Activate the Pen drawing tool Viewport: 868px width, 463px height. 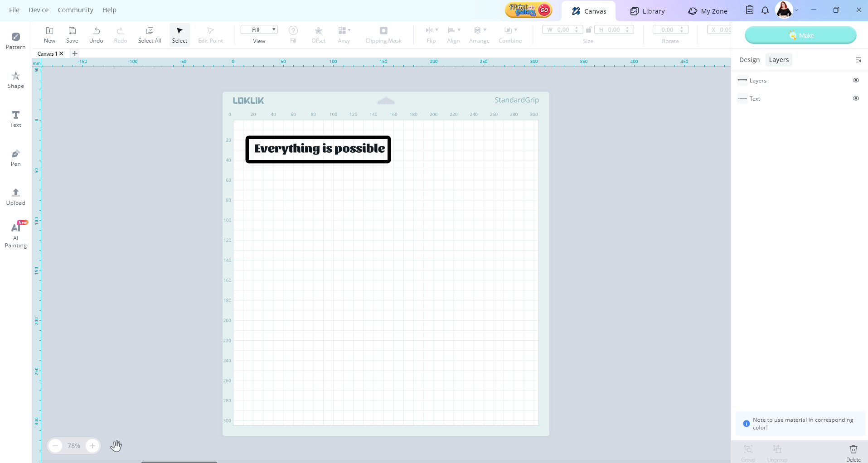(x=15, y=158)
